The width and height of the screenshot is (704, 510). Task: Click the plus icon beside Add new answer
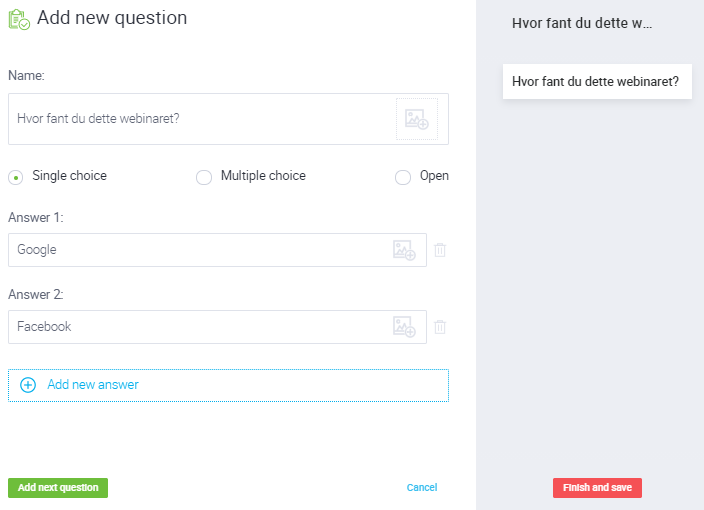click(28, 385)
